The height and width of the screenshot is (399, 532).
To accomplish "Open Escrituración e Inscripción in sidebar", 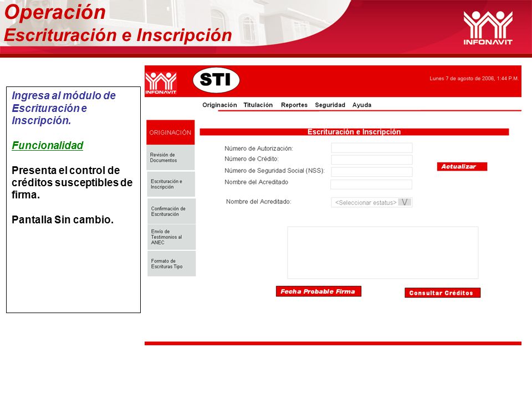I will tap(171, 184).
